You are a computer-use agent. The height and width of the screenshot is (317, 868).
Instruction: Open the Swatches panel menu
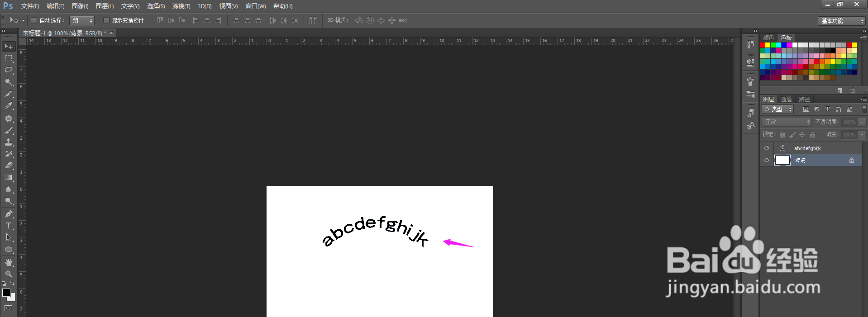[863, 38]
